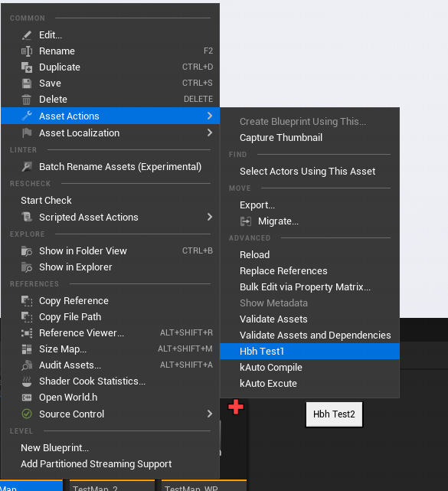Click the Reference Viewer icon
The width and height of the screenshot is (448, 491).
pyautogui.click(x=27, y=333)
